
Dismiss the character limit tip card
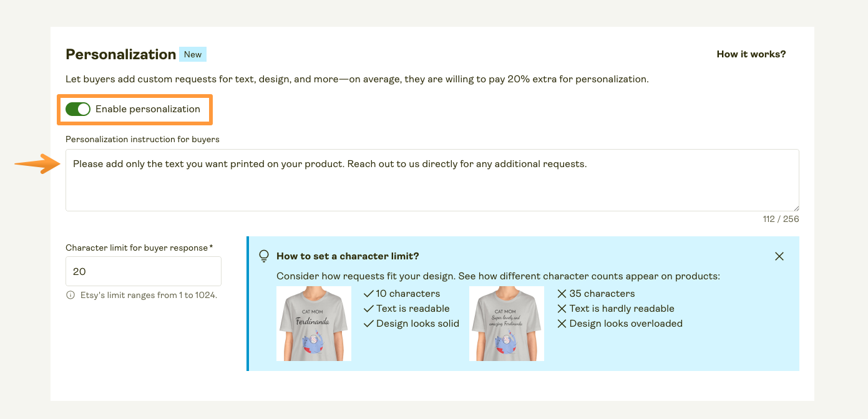[x=779, y=256]
